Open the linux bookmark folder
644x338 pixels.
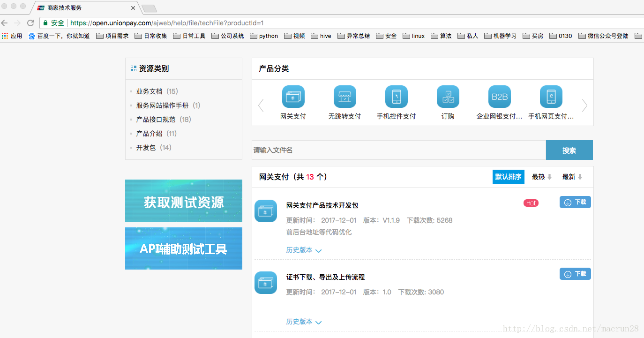tap(414, 36)
